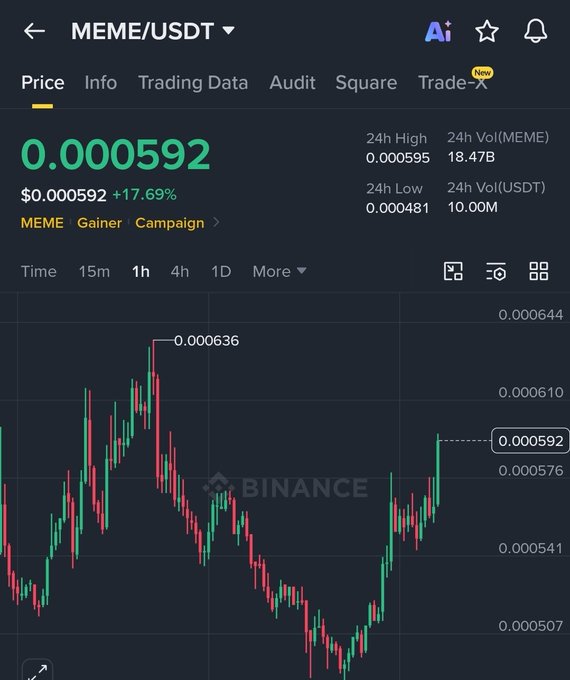Switch to the Info tab
The image size is (570, 680).
tap(101, 82)
